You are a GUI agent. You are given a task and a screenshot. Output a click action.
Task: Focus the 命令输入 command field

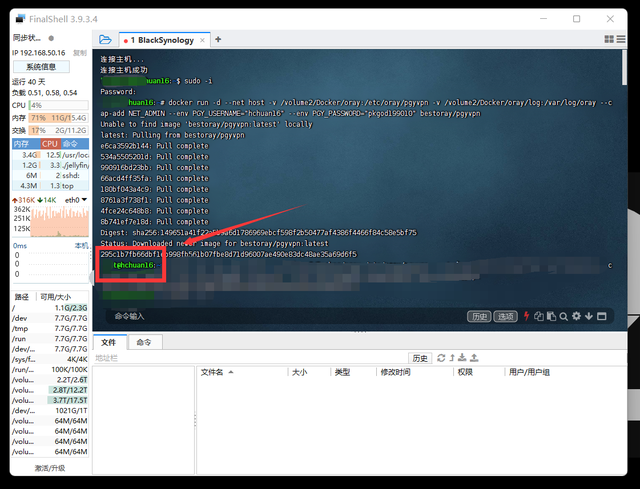286,316
